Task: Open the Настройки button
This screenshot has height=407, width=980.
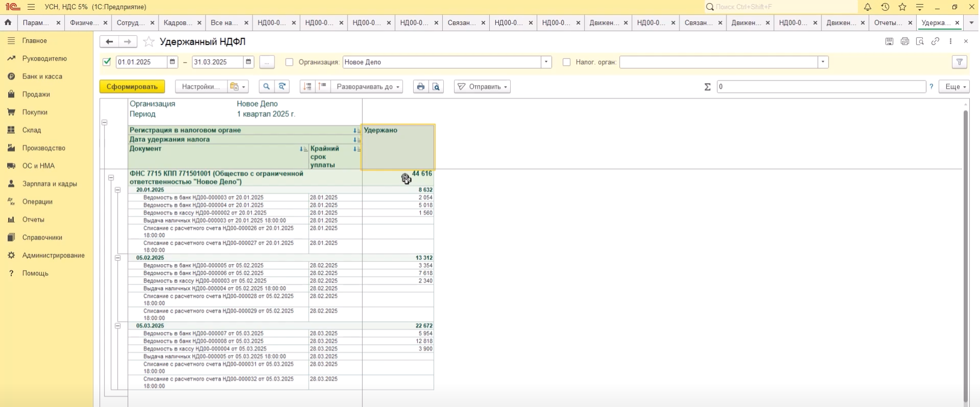Action: (200, 87)
